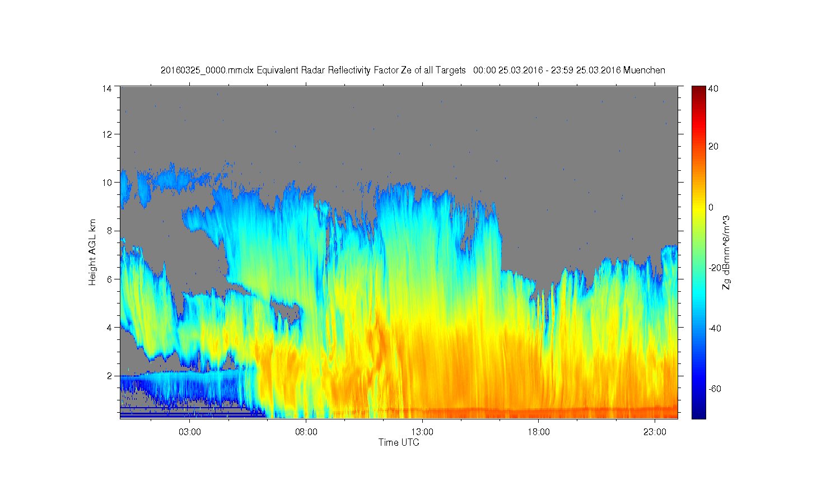Click the '18:00' time tick label
The width and height of the screenshot is (840, 504).
(539, 432)
